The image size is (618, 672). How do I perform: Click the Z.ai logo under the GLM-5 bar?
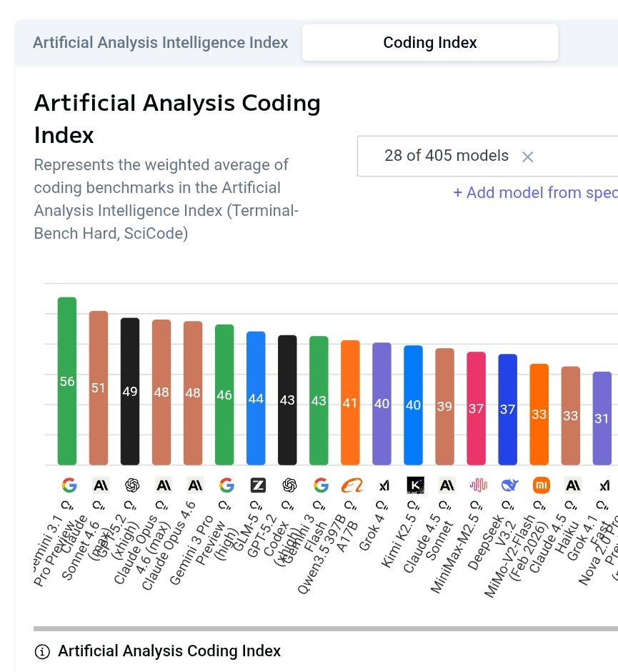258,485
